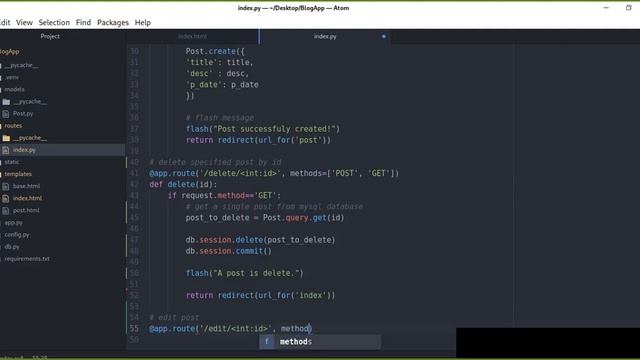Click the autocomplete suggestion type icon
The width and height of the screenshot is (640, 360).
[267, 342]
